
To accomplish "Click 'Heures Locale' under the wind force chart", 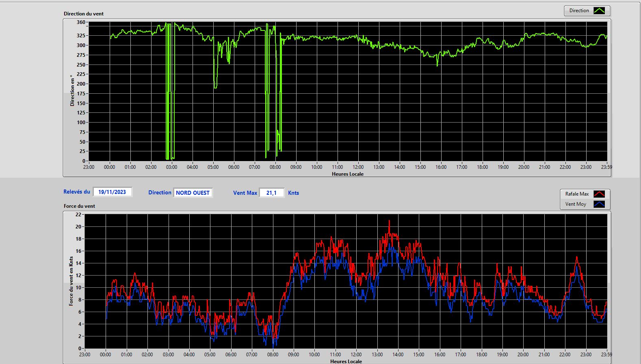I will (x=346, y=361).
